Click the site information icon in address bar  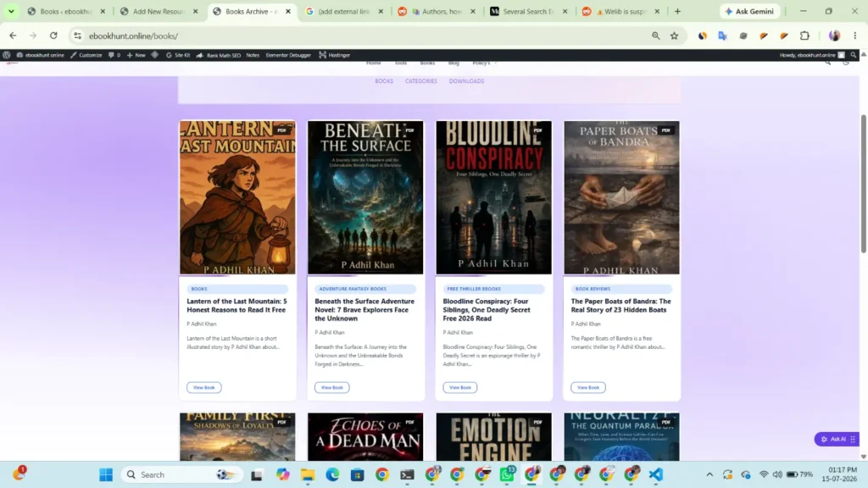[x=77, y=36]
